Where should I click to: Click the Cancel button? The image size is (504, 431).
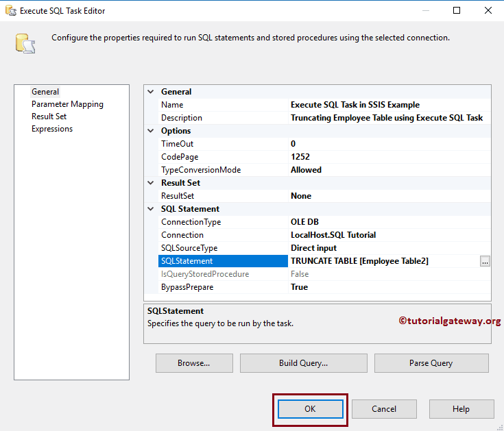[x=384, y=409]
